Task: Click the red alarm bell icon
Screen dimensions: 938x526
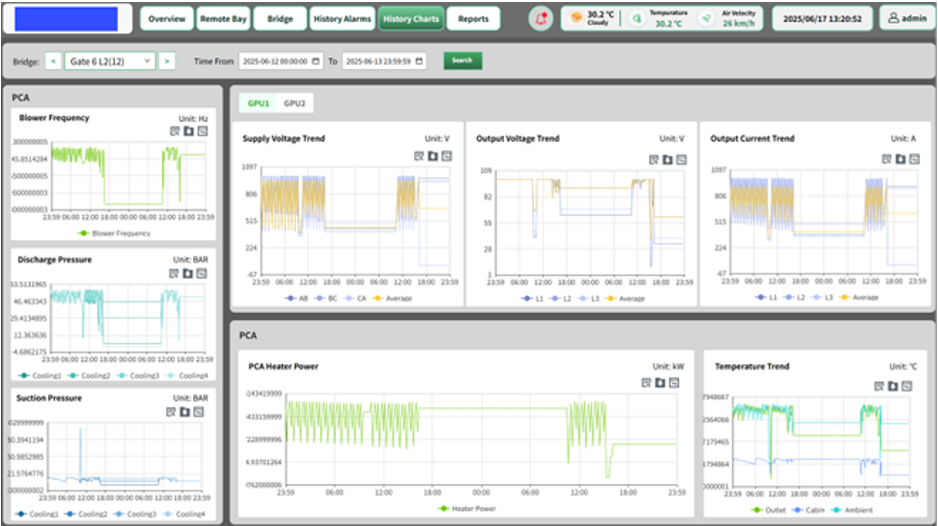Action: [541, 18]
